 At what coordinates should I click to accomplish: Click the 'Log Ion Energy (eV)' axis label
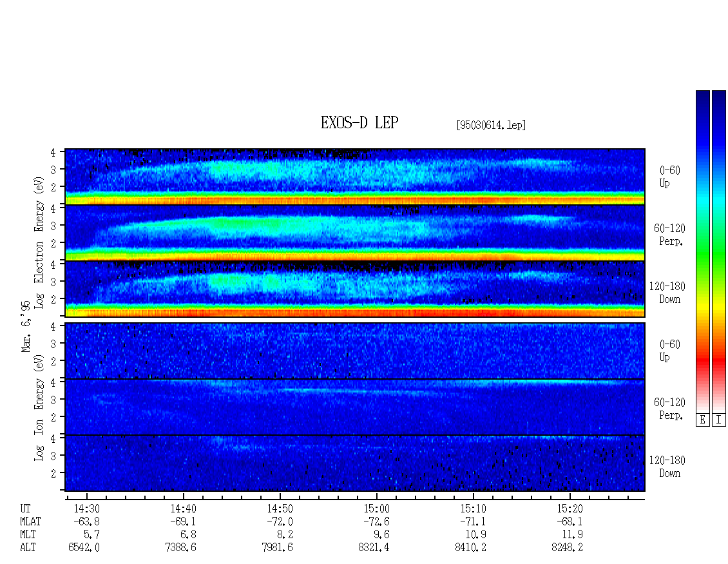coord(39,408)
